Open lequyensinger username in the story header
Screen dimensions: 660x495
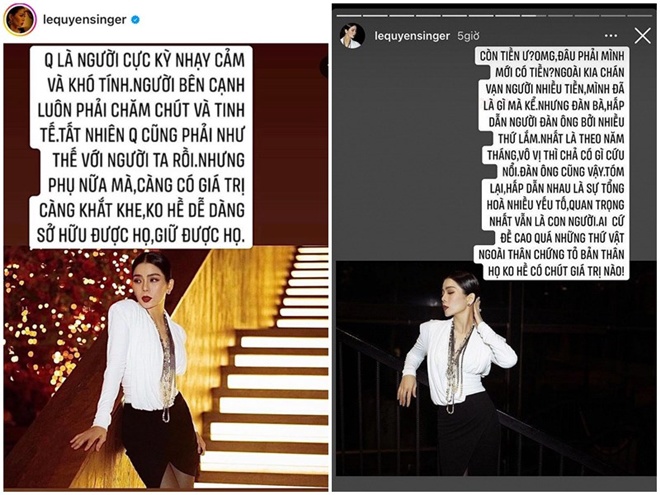(412, 36)
